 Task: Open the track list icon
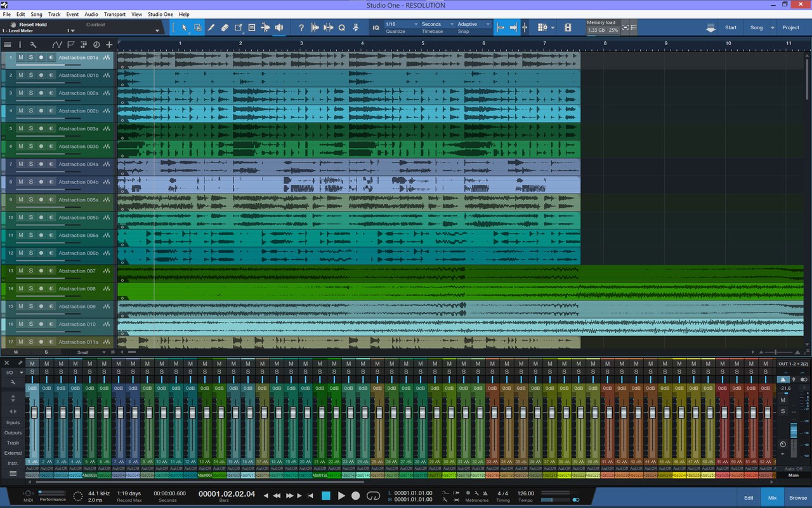8,45
